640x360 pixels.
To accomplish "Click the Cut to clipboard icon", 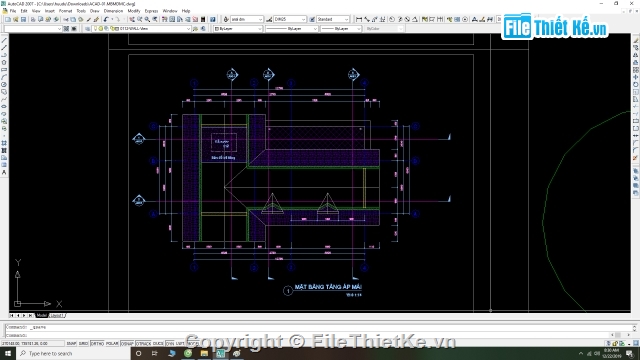I will pos(66,19).
